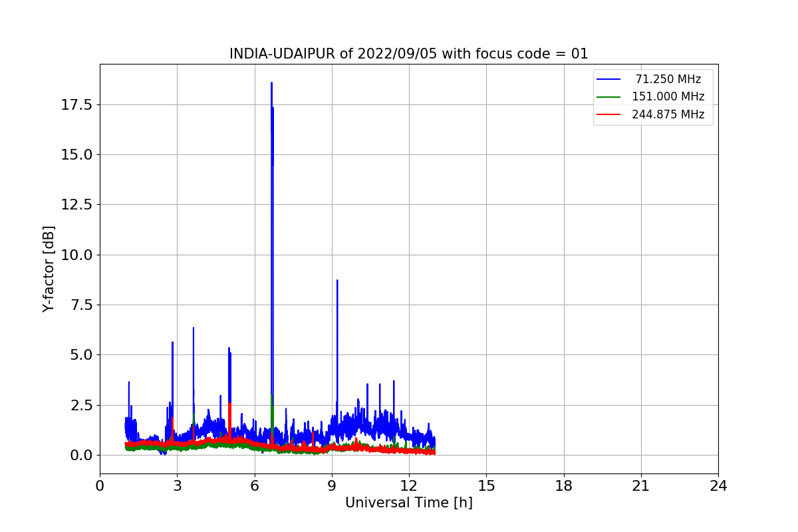Click the 71.250 MHz legend label
798x532 pixels.
668,79
